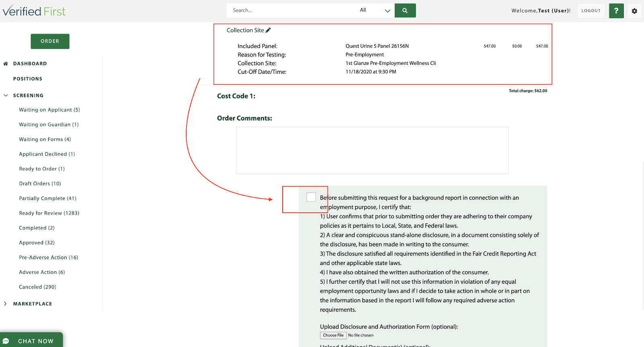Open the settings gear icon
Screen dimensions: 644x347
pos(634,11)
